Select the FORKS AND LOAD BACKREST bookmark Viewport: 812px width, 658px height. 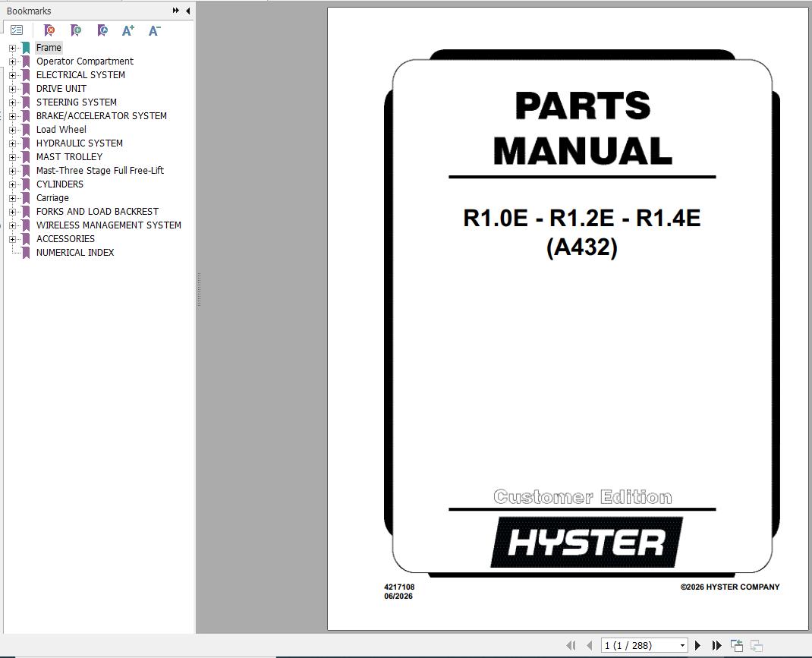(97, 211)
